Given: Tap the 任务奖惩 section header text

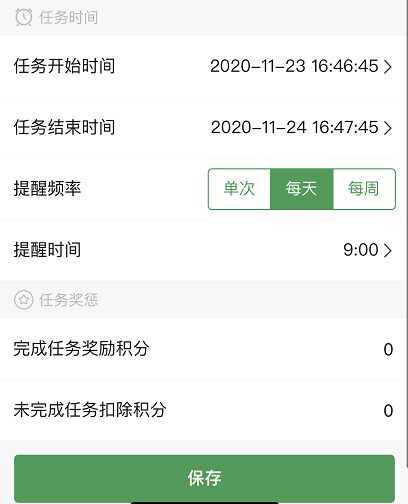Looking at the screenshot, I should (68, 300).
